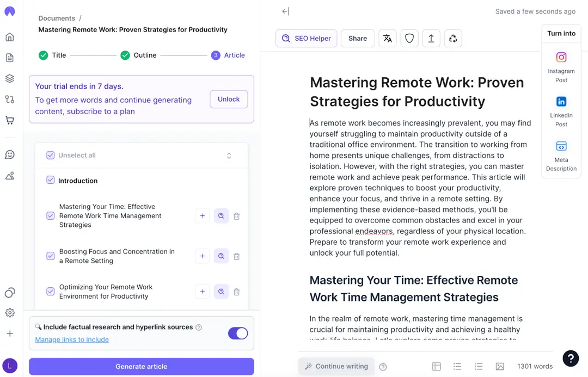
Task: Click the recycle repurpose icon
Action: pos(453,38)
